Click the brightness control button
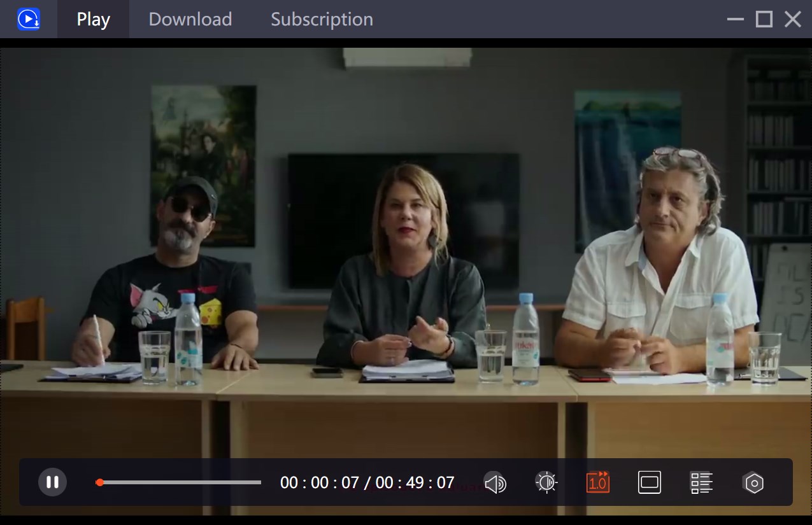 [546, 482]
